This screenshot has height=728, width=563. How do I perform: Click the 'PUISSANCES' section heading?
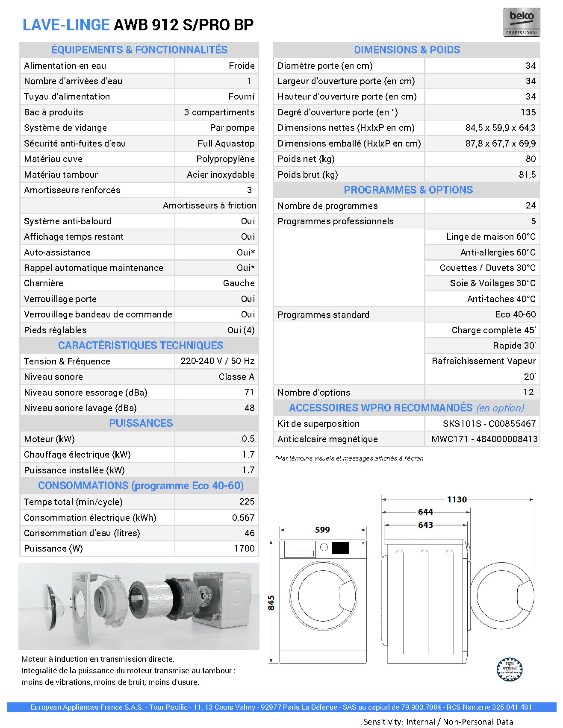tap(141, 423)
